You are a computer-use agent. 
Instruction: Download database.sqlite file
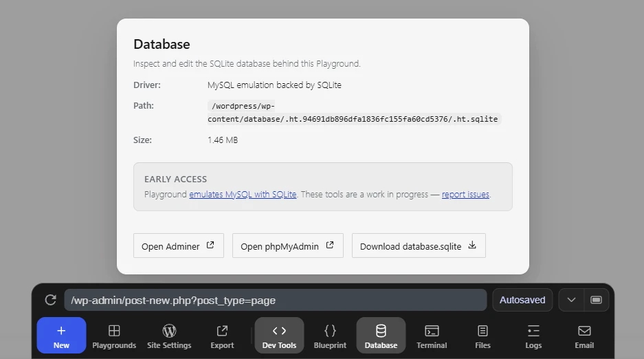(419, 246)
